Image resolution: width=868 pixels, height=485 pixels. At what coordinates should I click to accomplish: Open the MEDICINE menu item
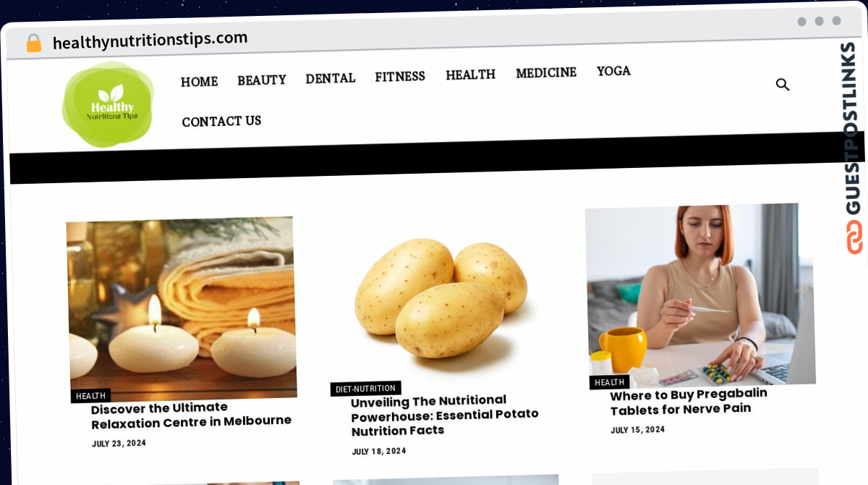tap(546, 72)
